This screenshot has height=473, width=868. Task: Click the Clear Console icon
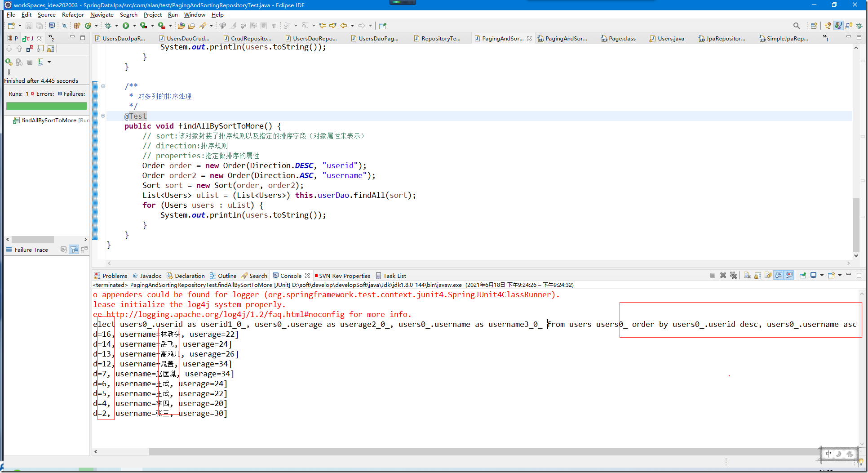pyautogui.click(x=747, y=275)
